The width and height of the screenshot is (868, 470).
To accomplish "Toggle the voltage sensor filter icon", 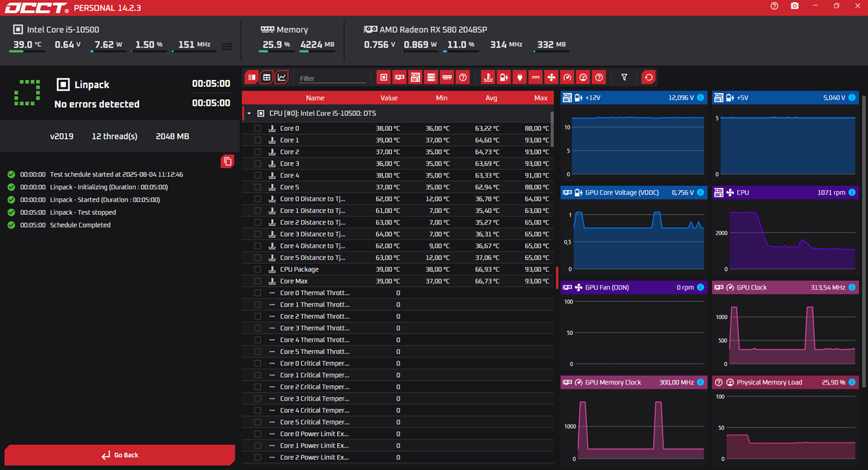I will click(x=504, y=77).
